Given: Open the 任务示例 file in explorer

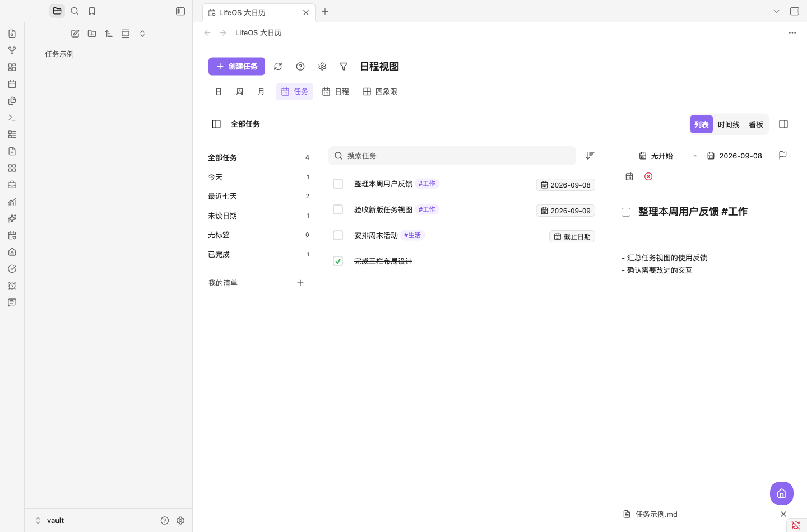Looking at the screenshot, I should tap(59, 54).
